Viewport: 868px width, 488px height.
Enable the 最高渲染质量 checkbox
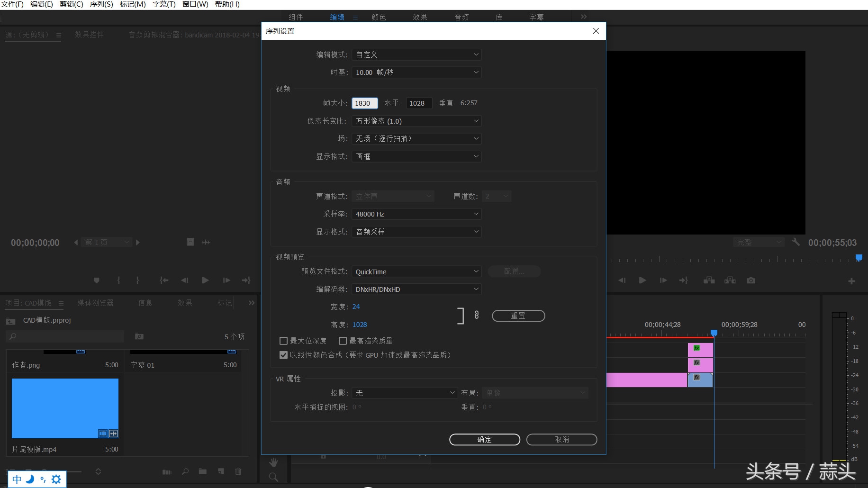(343, 341)
